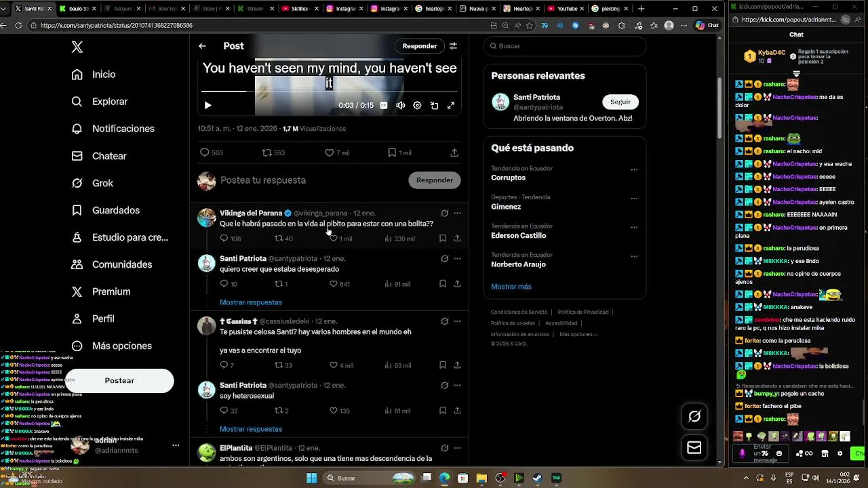This screenshot has width=868, height=488.
Task: Open emoji picker in Kick chat
Action: (779, 453)
